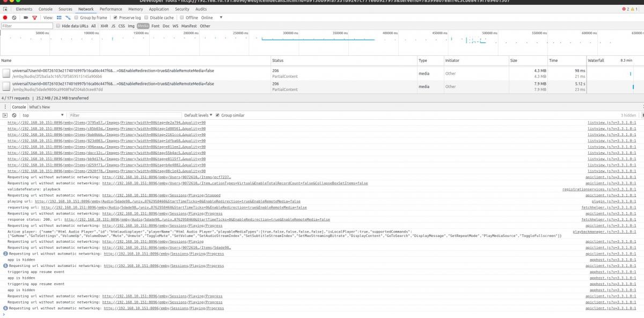Switch to What's New drawer tab
The image size is (644, 318).
pos(39,107)
